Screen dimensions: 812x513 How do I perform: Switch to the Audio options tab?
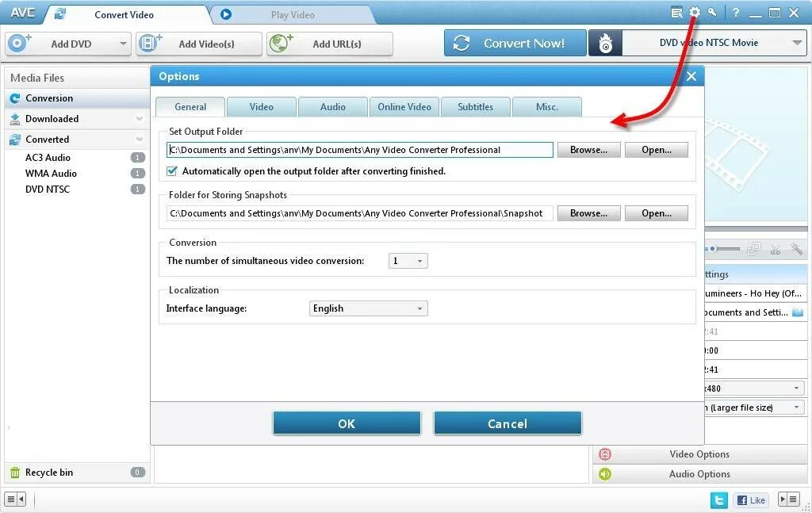333,106
